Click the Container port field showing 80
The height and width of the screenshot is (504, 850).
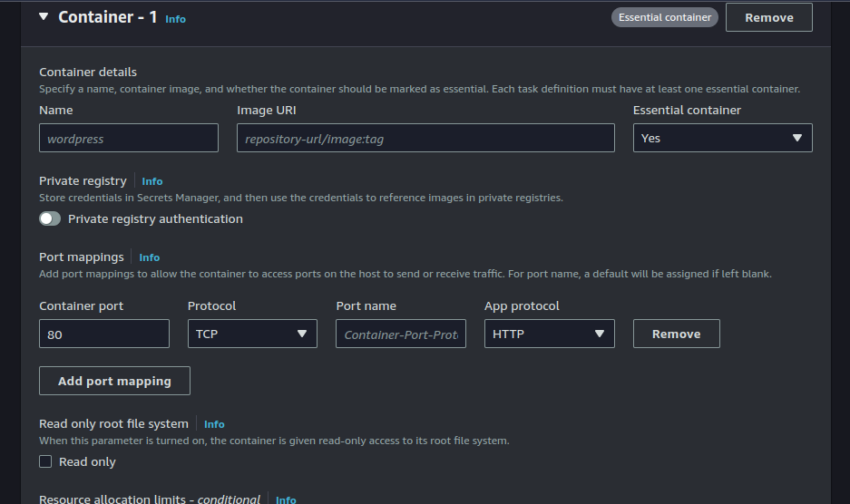[x=104, y=334]
